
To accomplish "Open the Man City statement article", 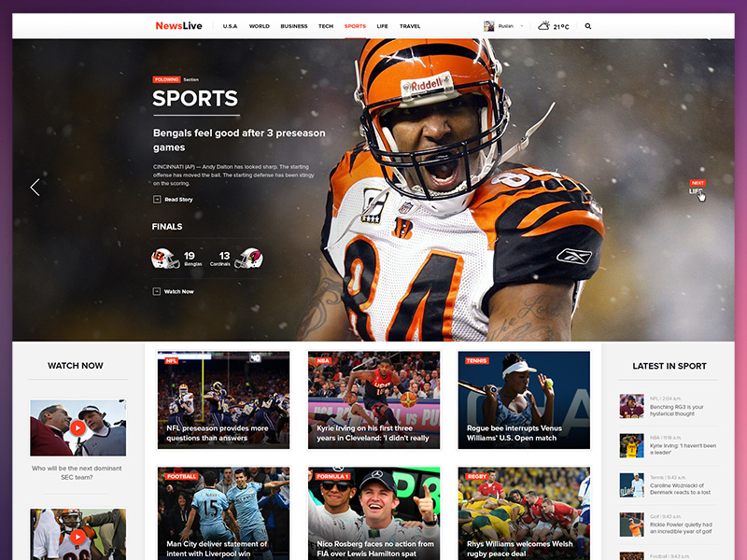I will (x=223, y=513).
